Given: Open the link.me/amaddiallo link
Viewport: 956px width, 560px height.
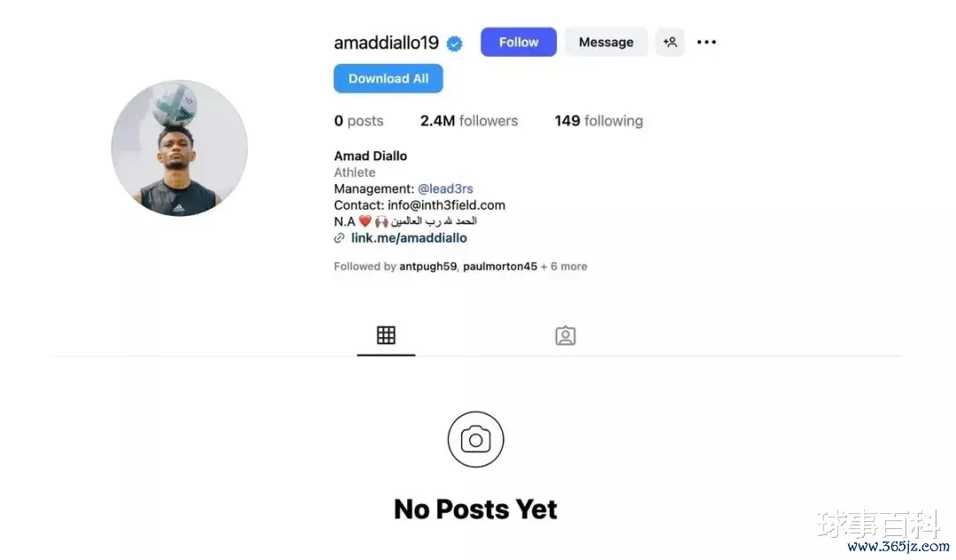Looking at the screenshot, I should pos(409,238).
